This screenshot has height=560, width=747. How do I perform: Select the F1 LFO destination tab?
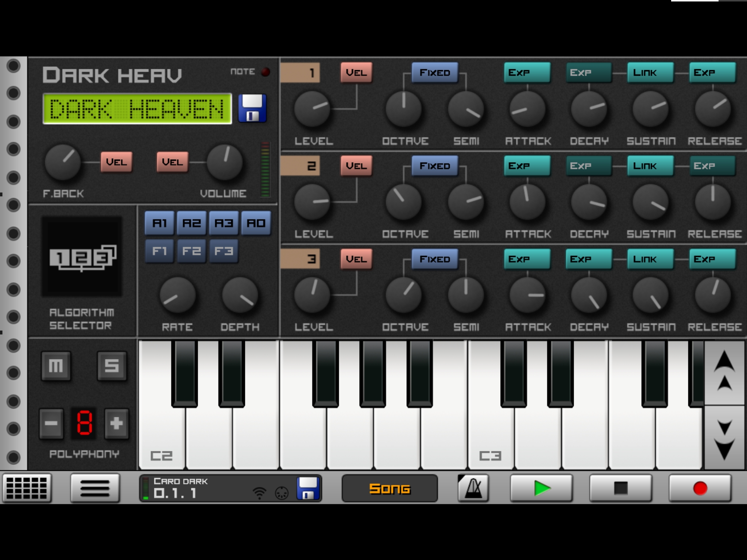coord(159,251)
